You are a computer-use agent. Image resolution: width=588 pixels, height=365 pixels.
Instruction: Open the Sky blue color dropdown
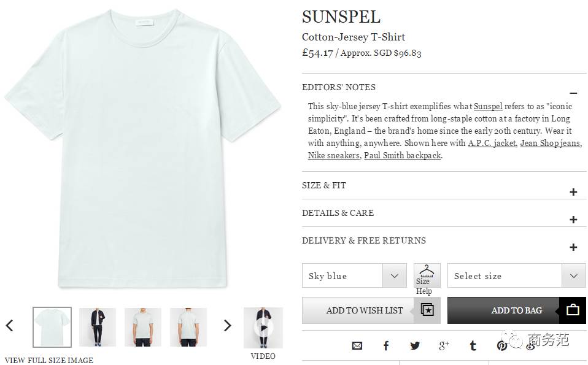point(354,276)
